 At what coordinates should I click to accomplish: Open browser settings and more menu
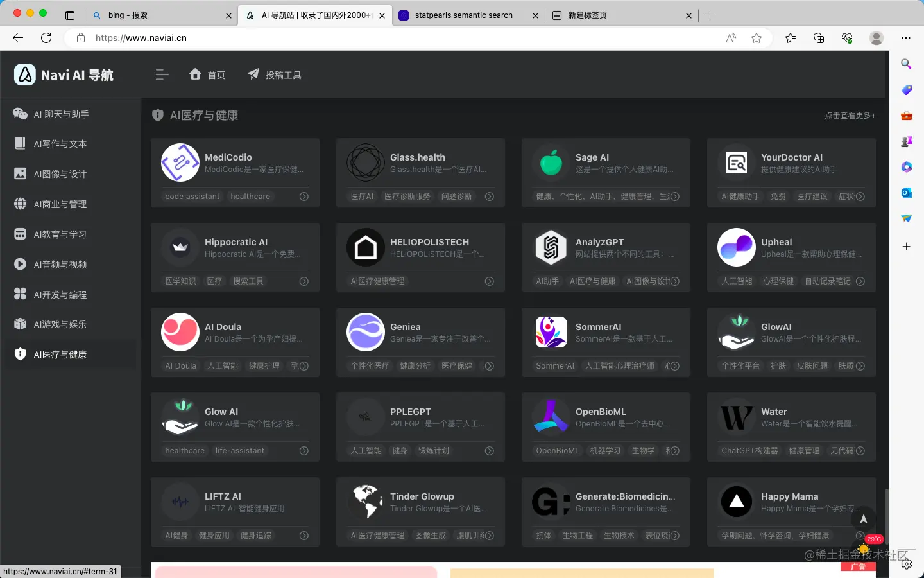point(906,38)
